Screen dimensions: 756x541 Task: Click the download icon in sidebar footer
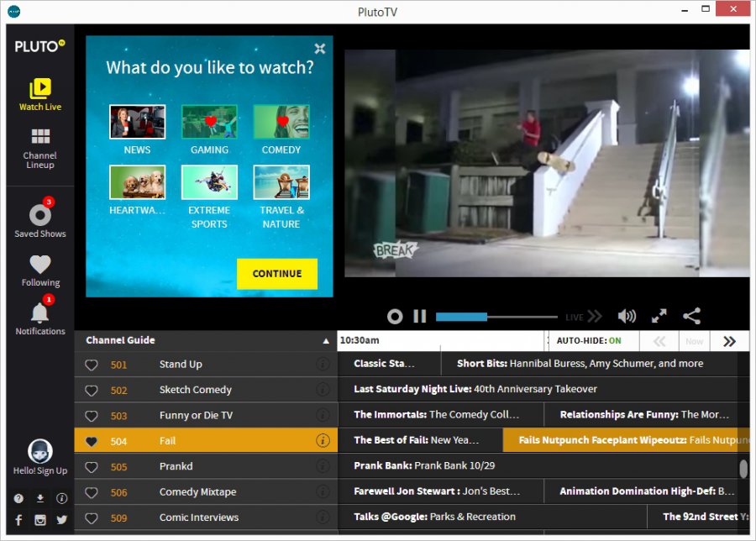pos(40,498)
